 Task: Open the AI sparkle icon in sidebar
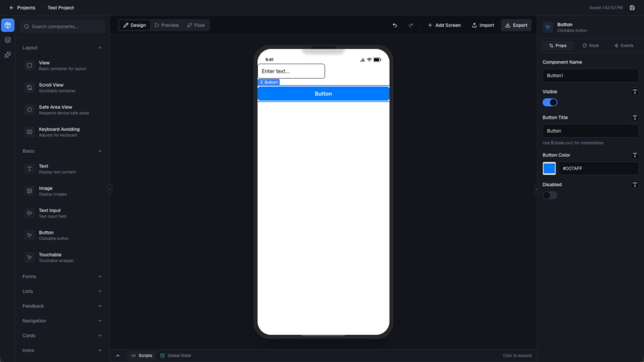pyautogui.click(x=8, y=55)
